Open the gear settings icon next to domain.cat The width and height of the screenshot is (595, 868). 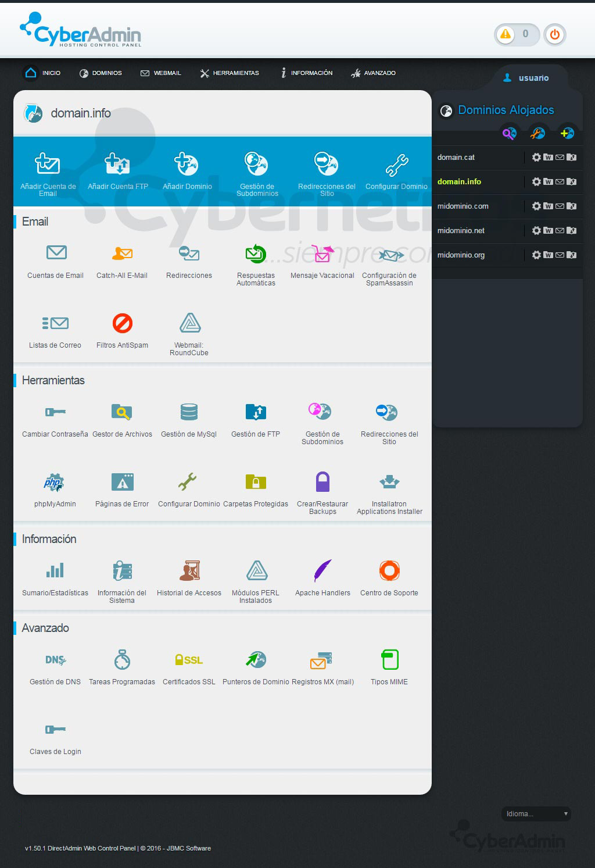[535, 157]
